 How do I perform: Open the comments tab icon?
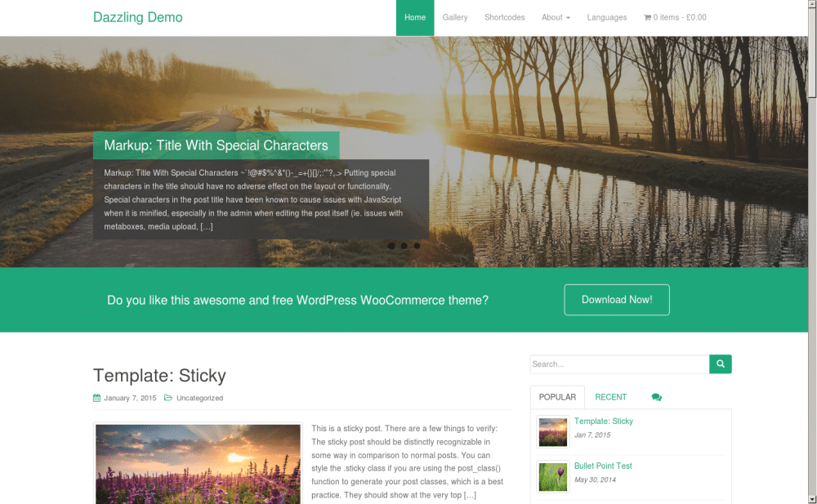[x=657, y=397]
